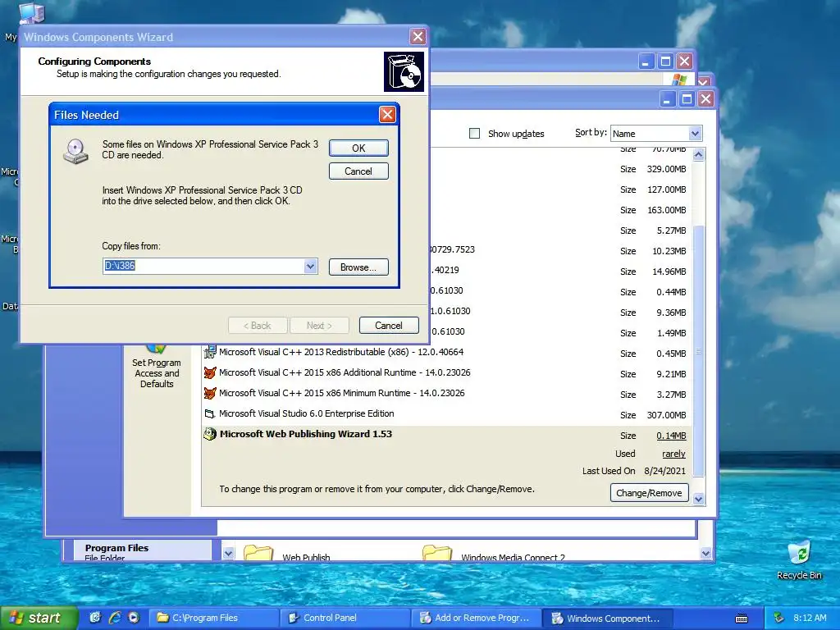Viewport: 840px width, 630px height.
Task: Select Microsoft Visual Studio 6.0 Enterprise Edition
Action: point(307,413)
